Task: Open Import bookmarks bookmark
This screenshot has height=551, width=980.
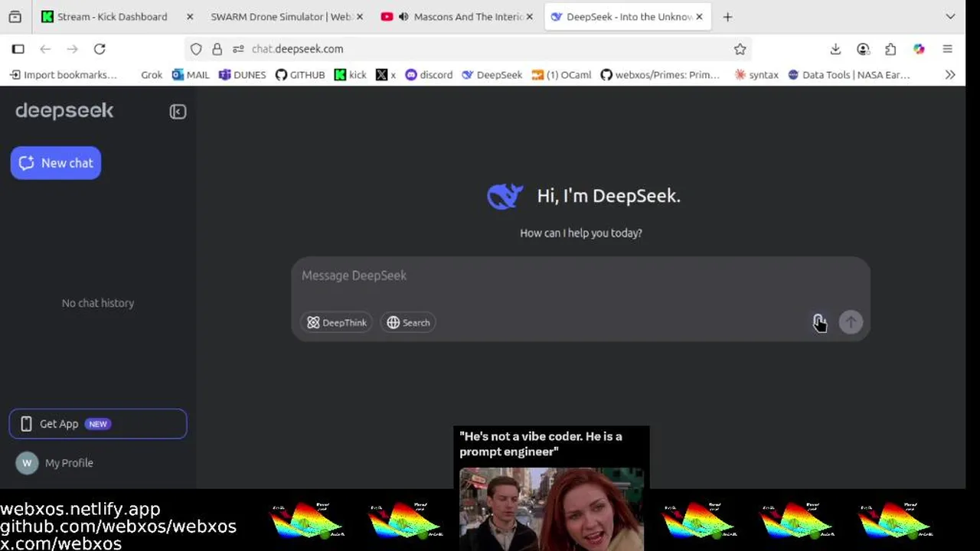Action: pyautogui.click(x=64, y=75)
